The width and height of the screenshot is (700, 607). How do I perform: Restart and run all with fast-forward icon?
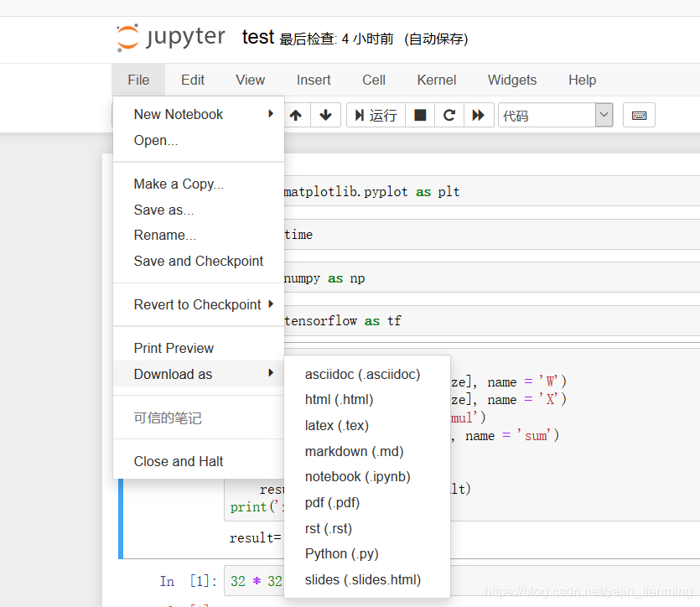479,116
